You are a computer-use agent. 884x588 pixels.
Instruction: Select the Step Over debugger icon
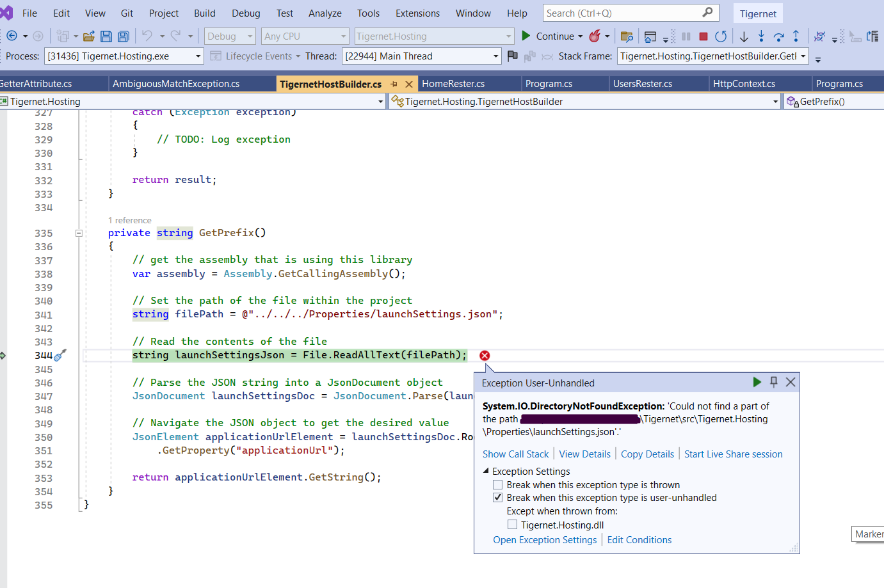pyautogui.click(x=778, y=36)
